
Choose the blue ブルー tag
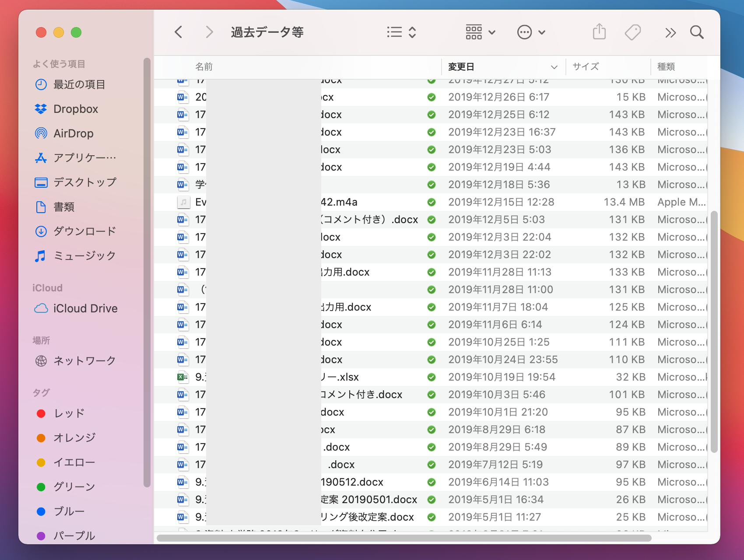(x=69, y=511)
